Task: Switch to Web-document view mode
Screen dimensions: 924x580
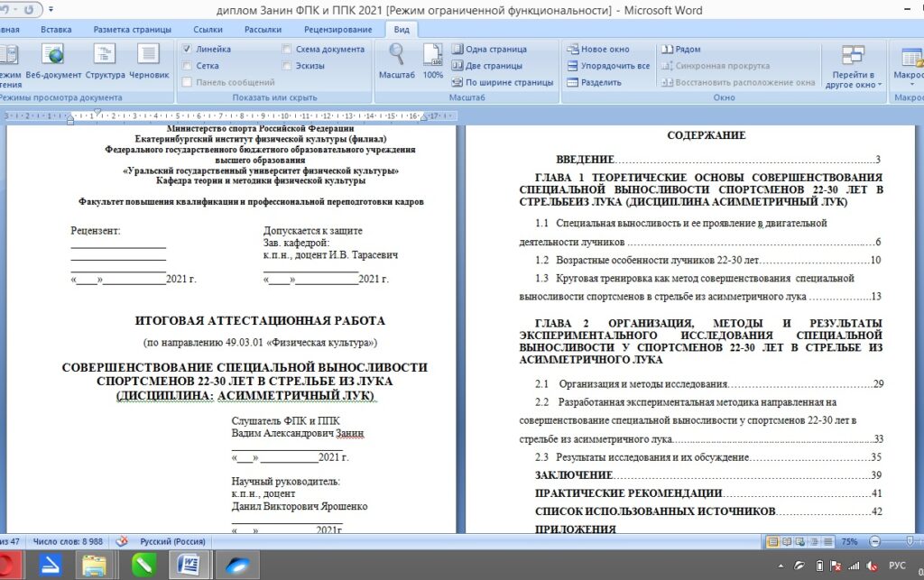Action: coord(52,61)
